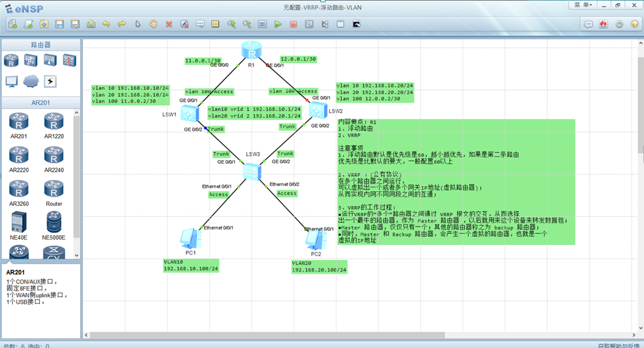Open the data capture tool

[x=309, y=24]
